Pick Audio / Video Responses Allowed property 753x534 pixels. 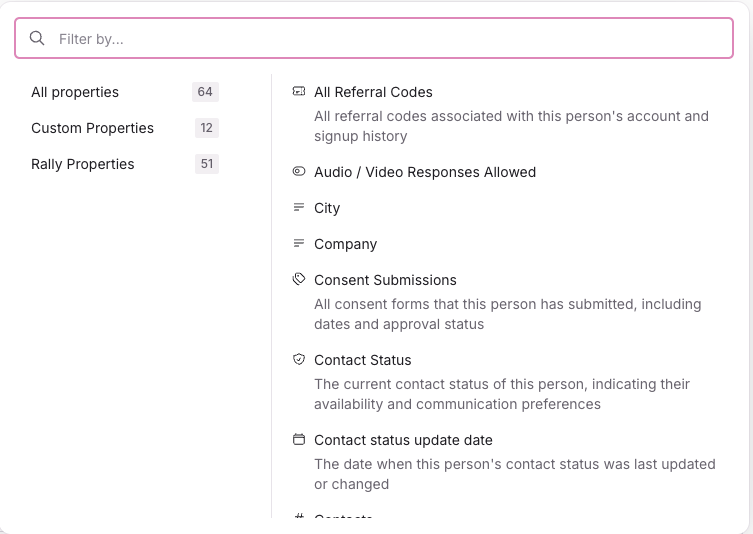425,172
